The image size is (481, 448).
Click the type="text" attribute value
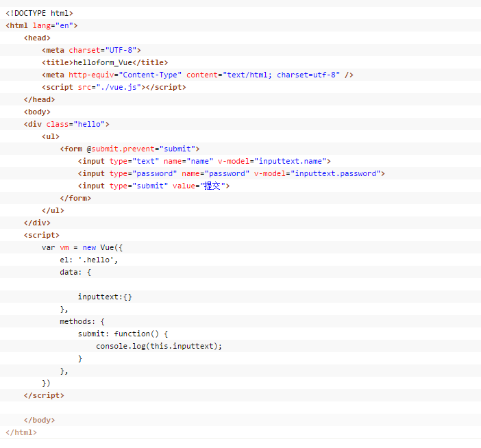tap(145, 161)
